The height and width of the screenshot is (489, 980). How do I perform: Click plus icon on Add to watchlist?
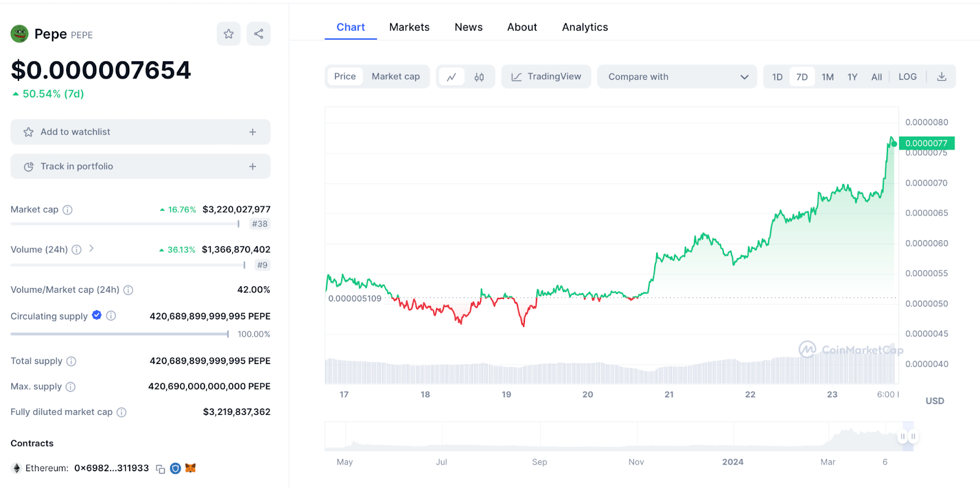(252, 132)
